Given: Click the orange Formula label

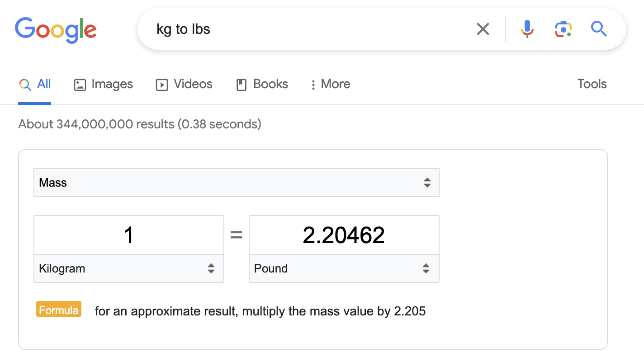Looking at the screenshot, I should tap(59, 310).
